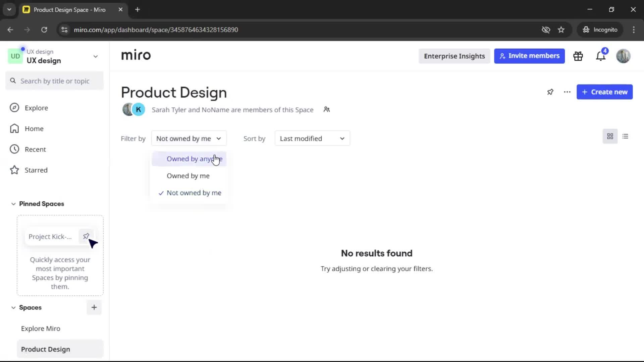Viewport: 644px width, 362px height.
Task: Collapse the Pinned Spaces section
Action: 13,204
